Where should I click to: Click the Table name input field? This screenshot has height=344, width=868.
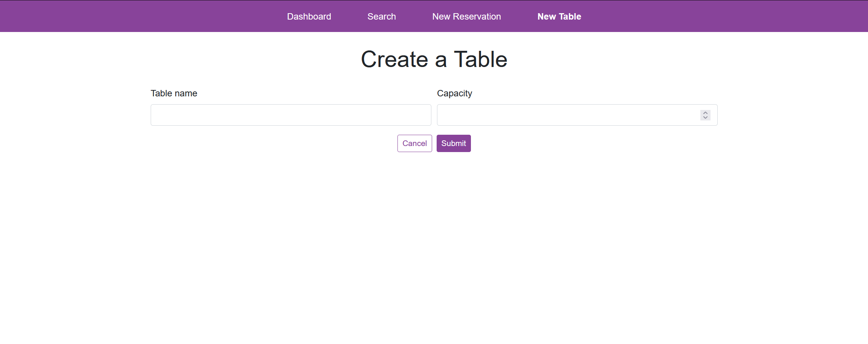point(291,115)
